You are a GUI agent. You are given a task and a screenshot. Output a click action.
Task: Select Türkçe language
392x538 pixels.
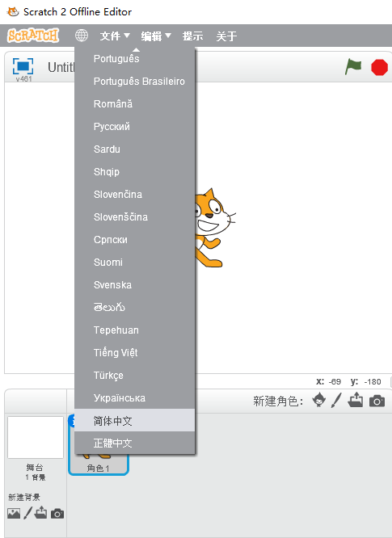(x=134, y=376)
